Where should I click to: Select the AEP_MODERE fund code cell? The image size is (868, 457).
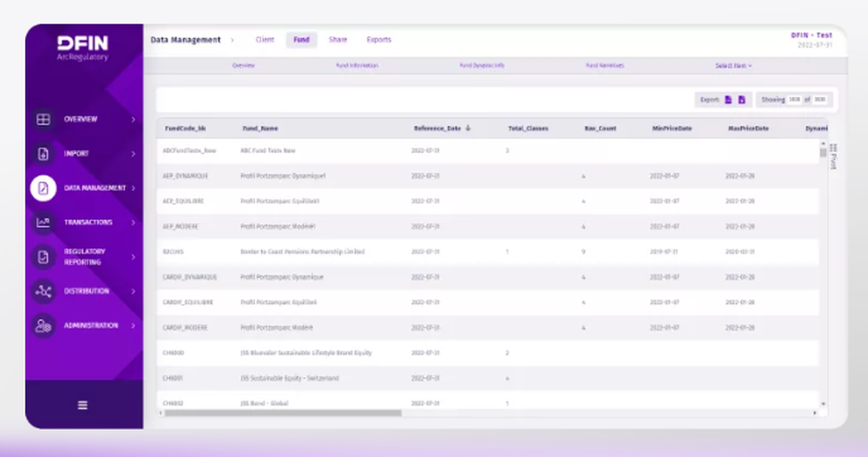pyautogui.click(x=181, y=227)
